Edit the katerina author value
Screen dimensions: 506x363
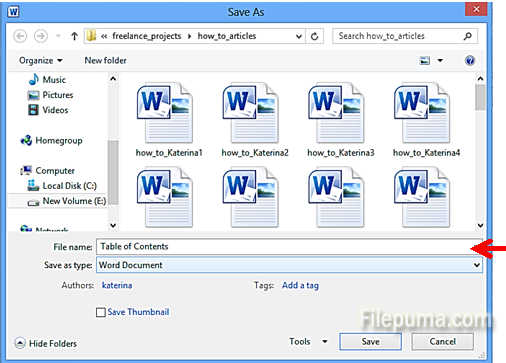(117, 285)
